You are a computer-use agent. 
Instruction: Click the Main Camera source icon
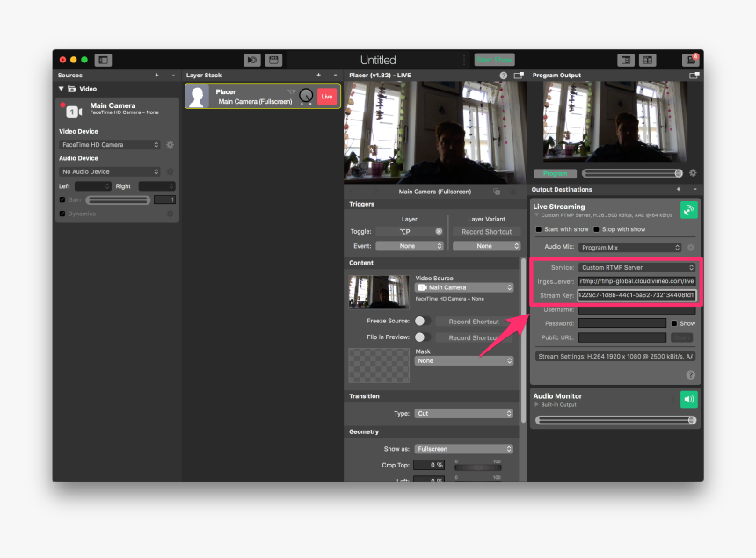[74, 112]
